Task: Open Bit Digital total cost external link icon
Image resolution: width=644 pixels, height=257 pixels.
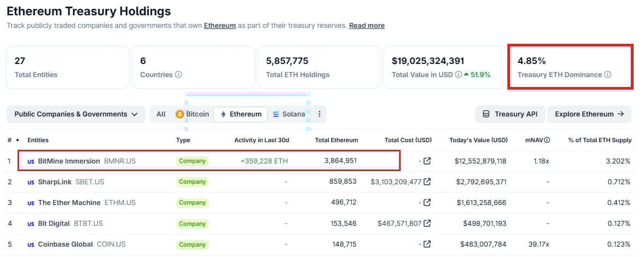Action: point(427,223)
